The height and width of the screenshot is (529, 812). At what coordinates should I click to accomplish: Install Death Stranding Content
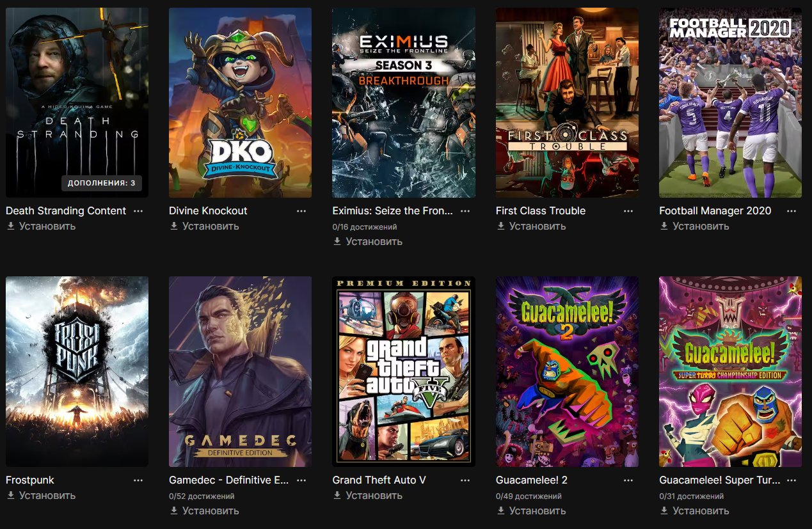(42, 226)
